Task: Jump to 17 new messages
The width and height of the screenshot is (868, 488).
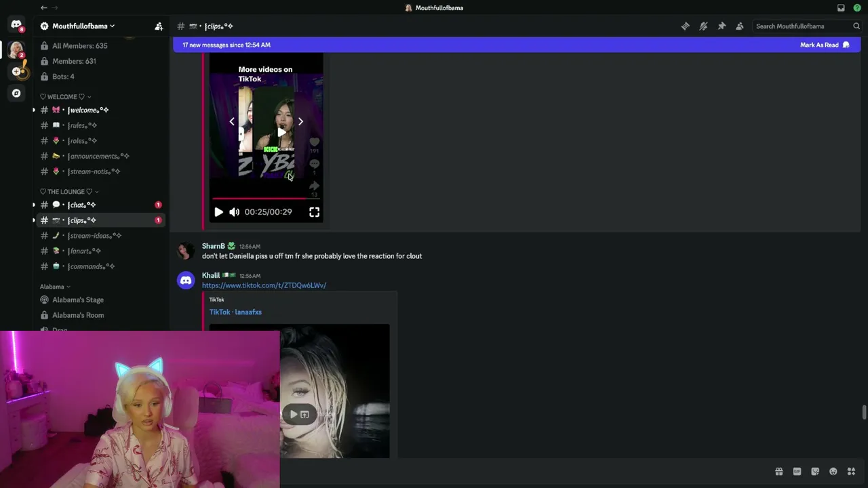Action: 226,45
